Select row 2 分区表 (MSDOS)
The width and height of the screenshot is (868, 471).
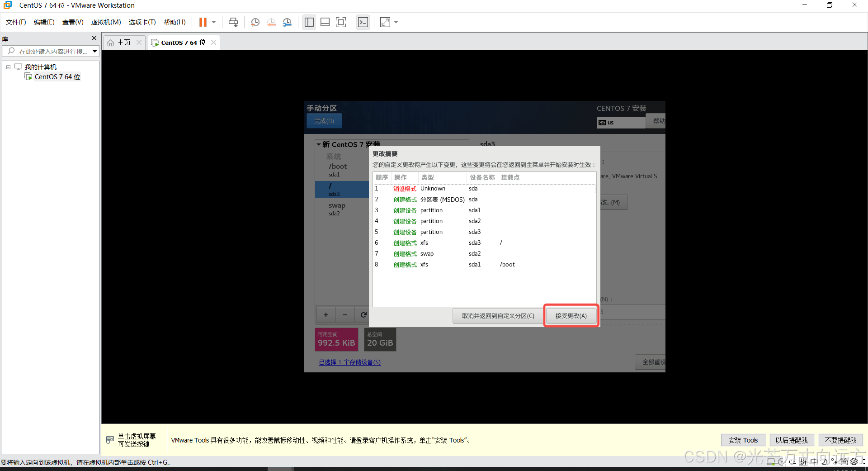tap(484, 200)
